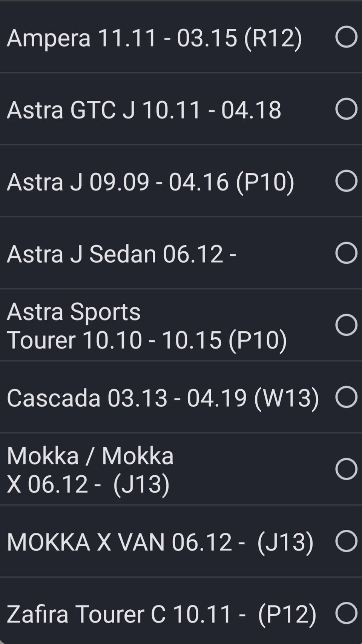Select the MOKKA X VAN radio button
The height and width of the screenshot is (644, 362).
(x=346, y=541)
